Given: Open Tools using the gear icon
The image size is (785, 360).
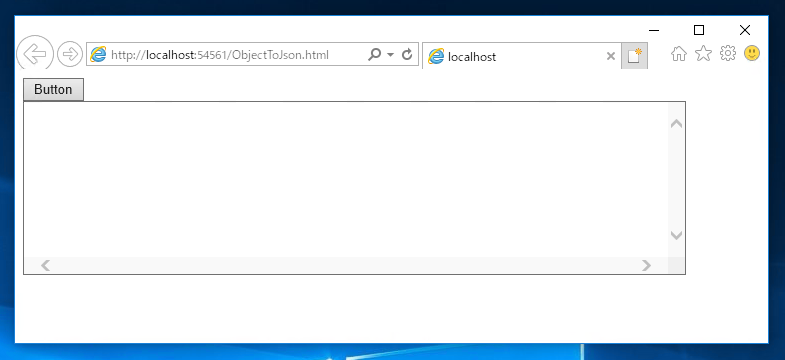Looking at the screenshot, I should pos(727,53).
